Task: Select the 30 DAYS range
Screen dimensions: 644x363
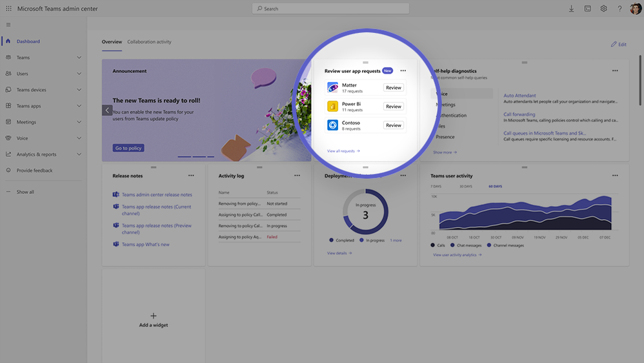Action: (466, 187)
